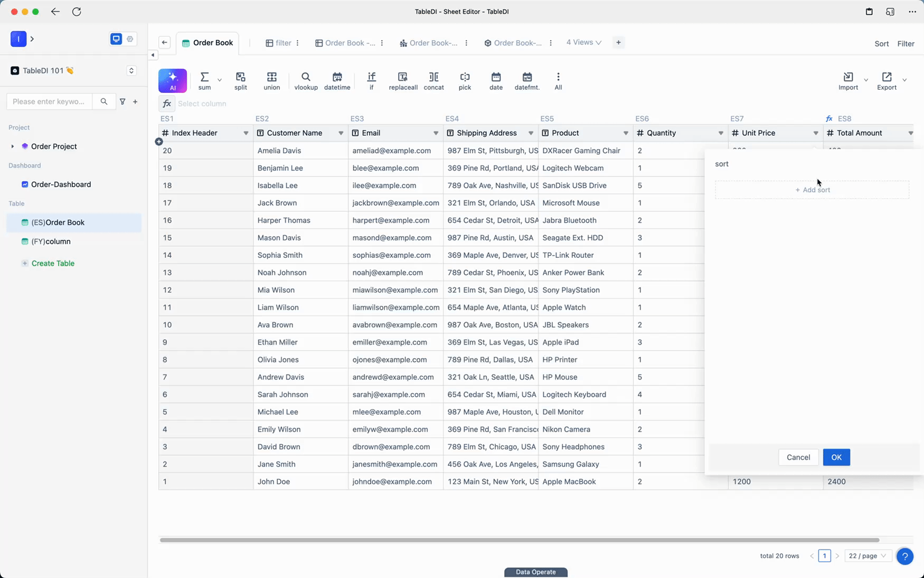Click the sidebar search magnifier icon
The height and width of the screenshot is (578, 924).
click(x=104, y=101)
